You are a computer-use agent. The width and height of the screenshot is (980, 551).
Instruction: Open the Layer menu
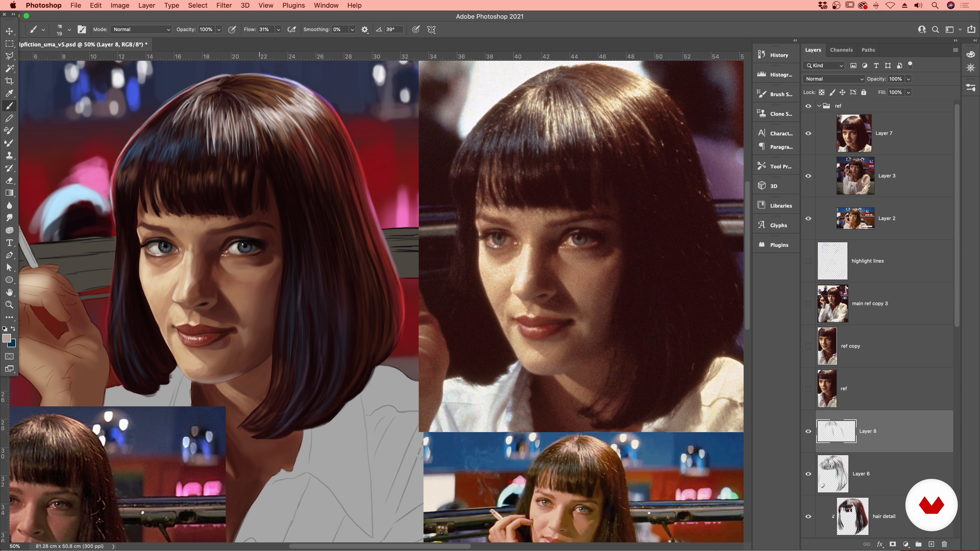tap(146, 5)
